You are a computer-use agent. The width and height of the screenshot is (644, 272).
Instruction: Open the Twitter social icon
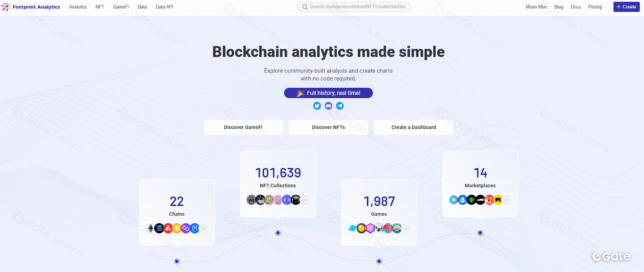317,106
